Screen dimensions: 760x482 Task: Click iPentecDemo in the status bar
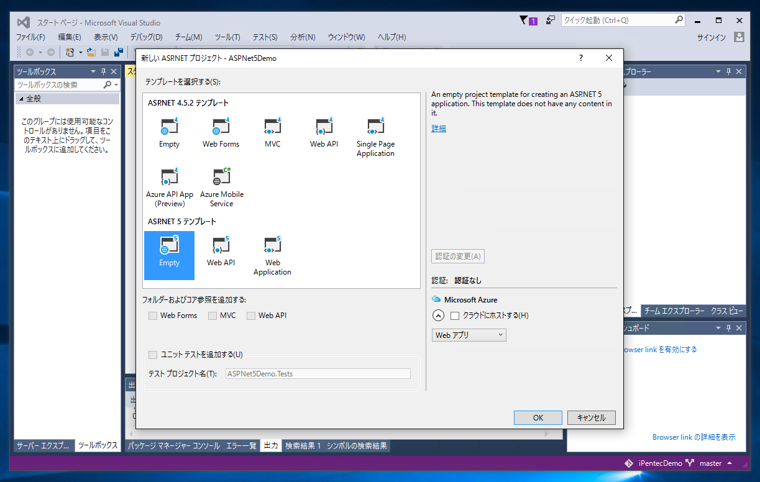(660, 463)
